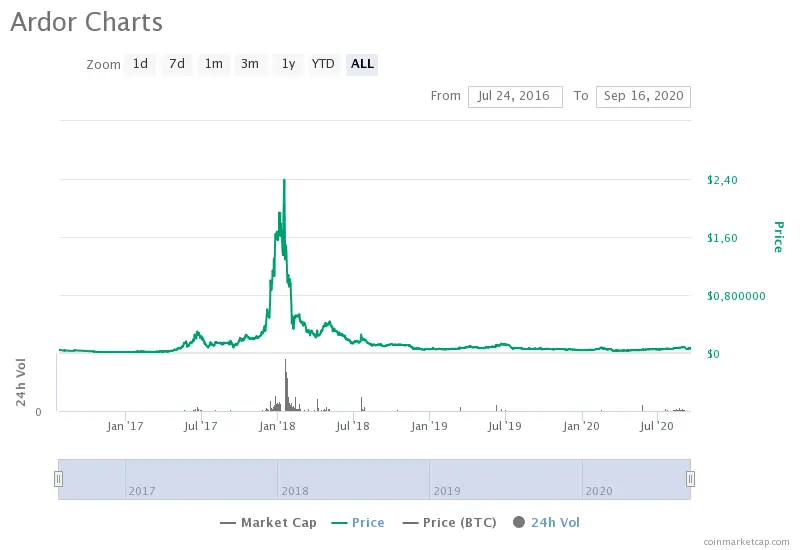Click the price peak near $2,40
This screenshot has width=800, height=550.
(x=284, y=181)
